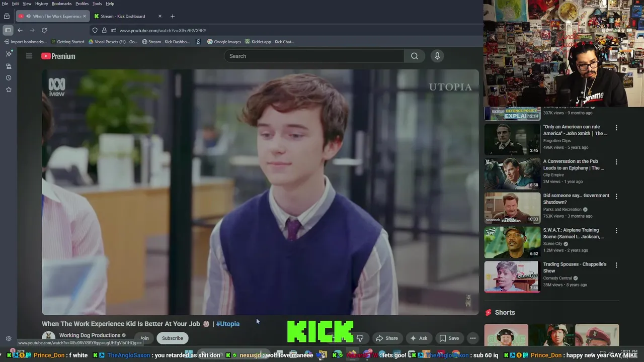Open the Profiles menu

(x=82, y=4)
